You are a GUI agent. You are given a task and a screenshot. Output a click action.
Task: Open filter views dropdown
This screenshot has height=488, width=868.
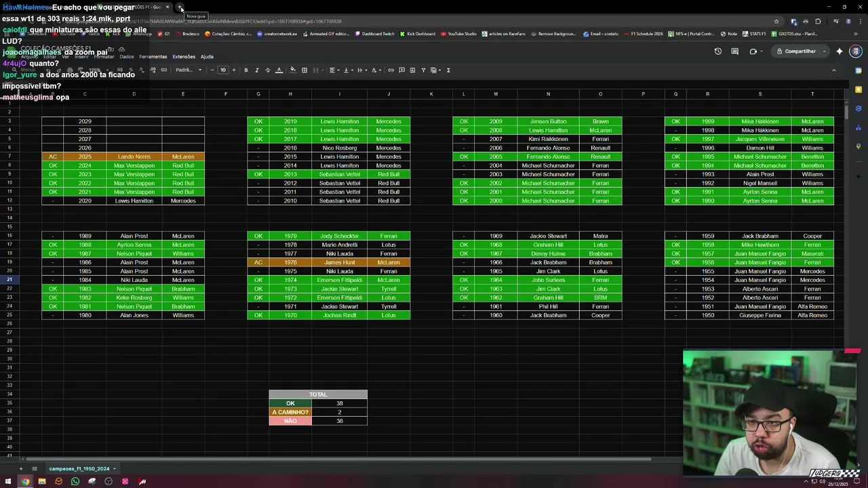pos(435,70)
